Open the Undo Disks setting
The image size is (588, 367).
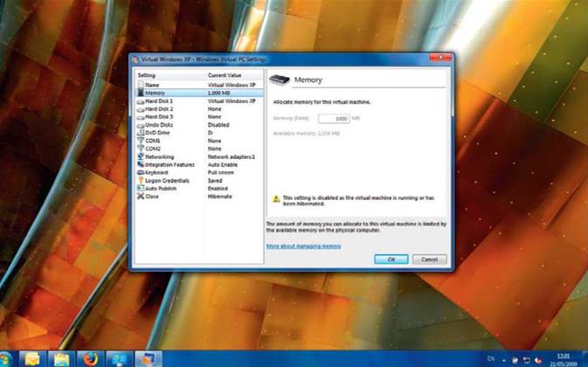pos(158,124)
